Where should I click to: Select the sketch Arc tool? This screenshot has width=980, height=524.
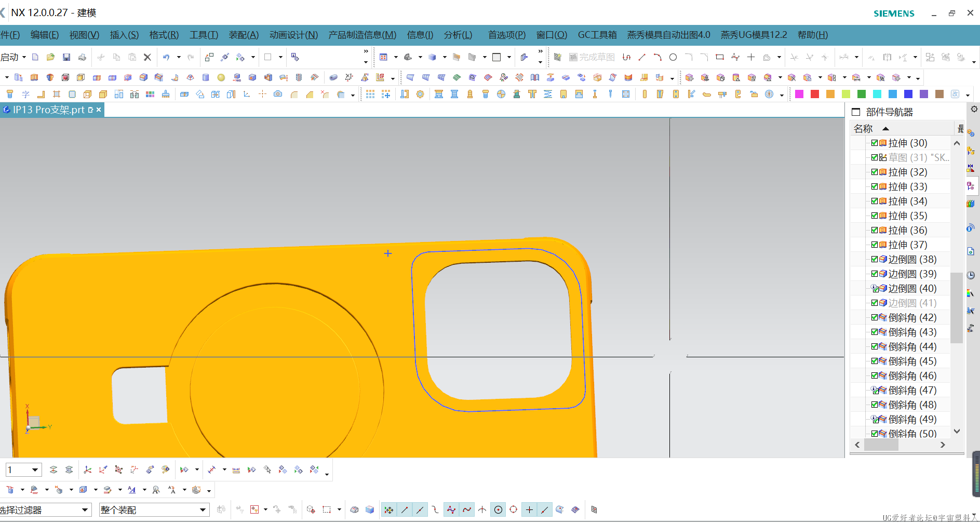coord(657,57)
